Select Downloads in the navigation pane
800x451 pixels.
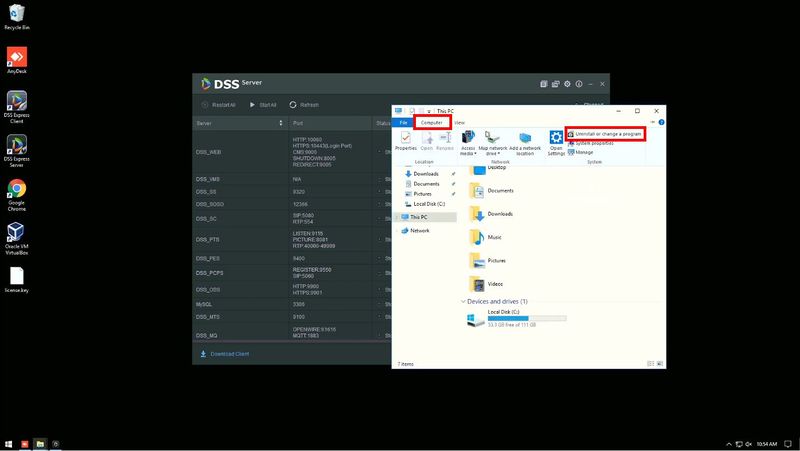click(426, 174)
